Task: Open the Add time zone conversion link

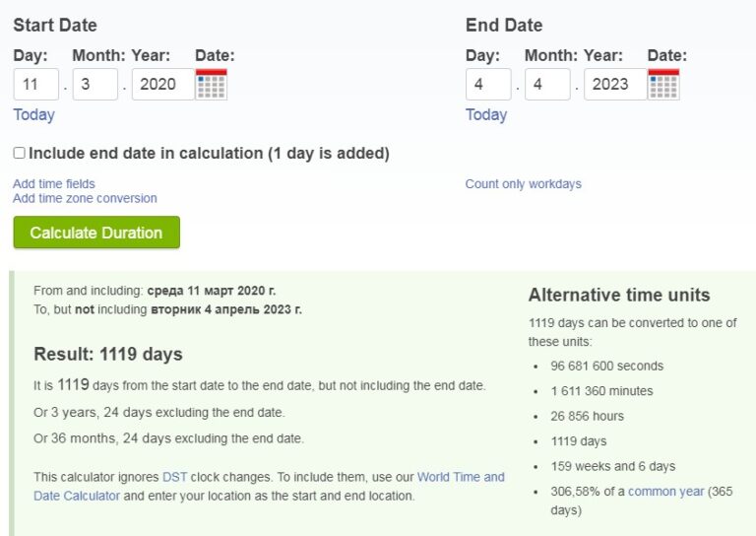Action: (x=85, y=198)
